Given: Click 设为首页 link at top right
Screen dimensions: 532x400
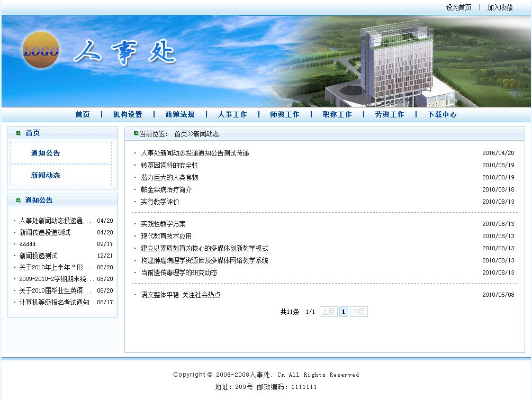Looking at the screenshot, I should [x=459, y=7].
